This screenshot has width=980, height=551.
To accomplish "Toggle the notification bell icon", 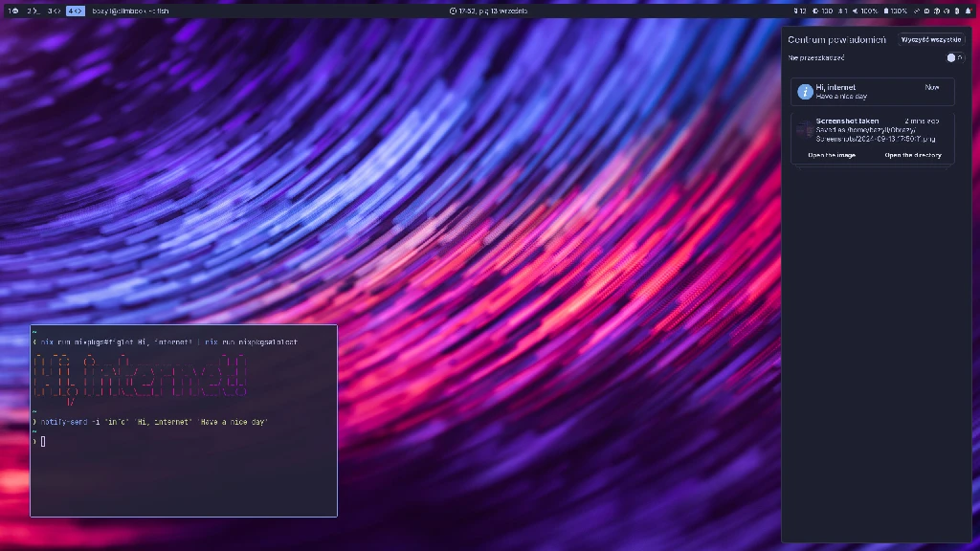I will click(x=969, y=11).
